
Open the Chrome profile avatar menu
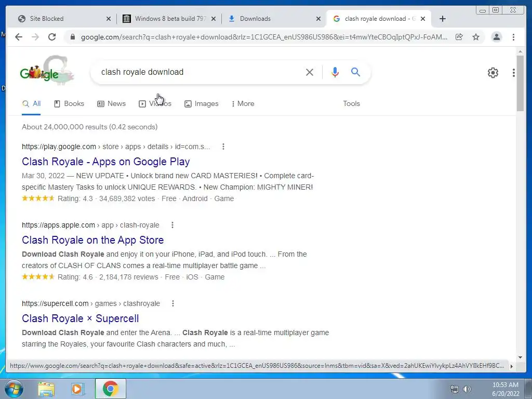[x=497, y=37]
